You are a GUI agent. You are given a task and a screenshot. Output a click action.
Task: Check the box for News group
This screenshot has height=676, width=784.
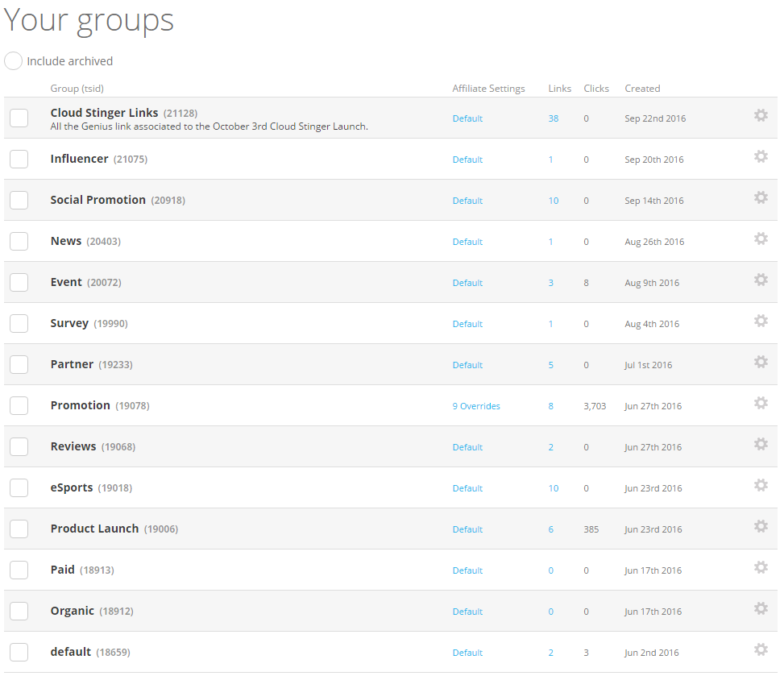pyautogui.click(x=19, y=241)
